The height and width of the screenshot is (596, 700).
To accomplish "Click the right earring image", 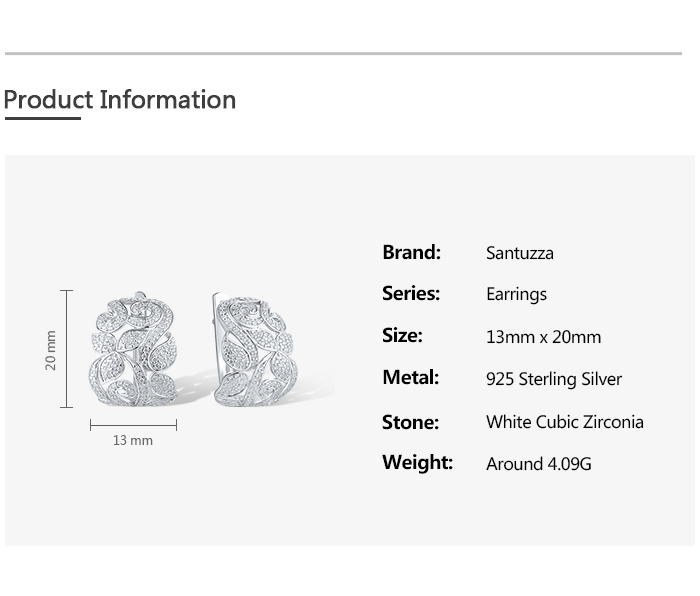I will click(x=250, y=350).
